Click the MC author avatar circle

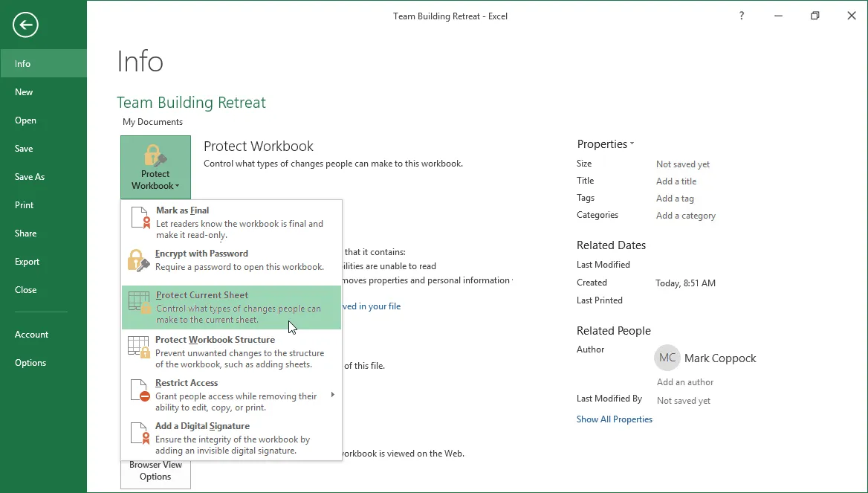pos(667,358)
